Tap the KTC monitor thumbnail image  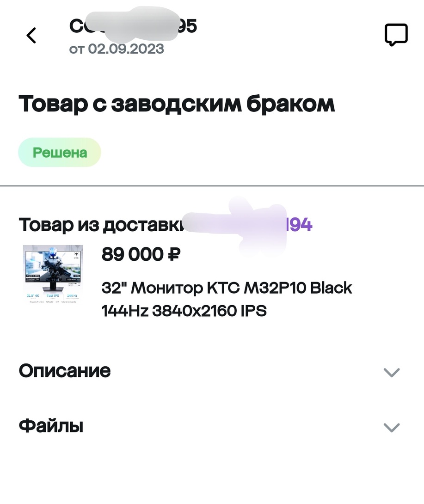tap(52, 275)
